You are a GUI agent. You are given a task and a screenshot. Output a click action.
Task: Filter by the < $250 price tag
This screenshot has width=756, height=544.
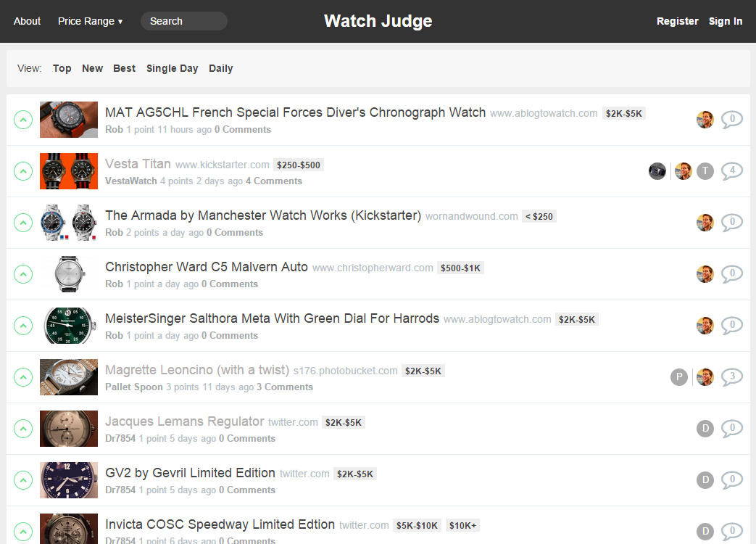(539, 216)
